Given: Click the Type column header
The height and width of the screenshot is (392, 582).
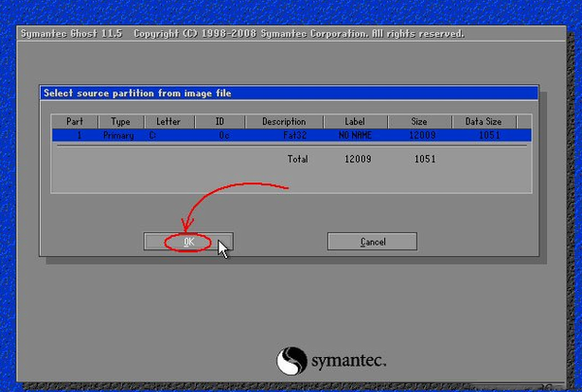Looking at the screenshot, I should pos(120,121).
